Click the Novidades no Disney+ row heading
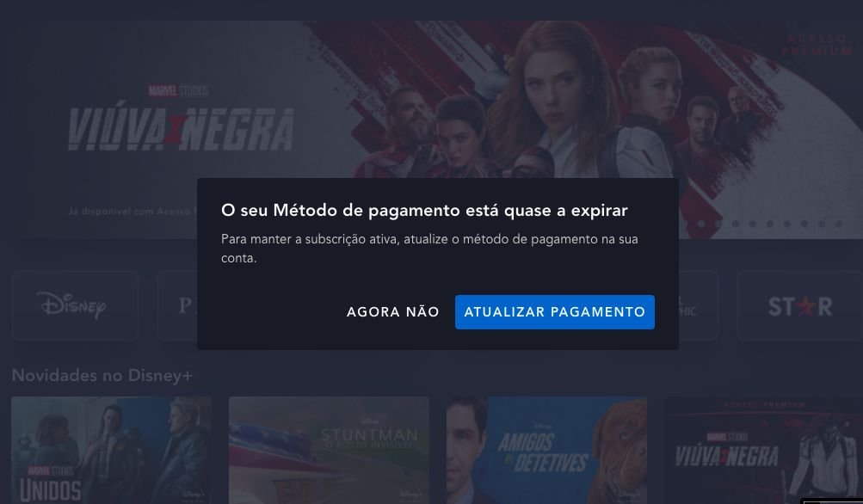The image size is (863, 504). click(x=102, y=375)
